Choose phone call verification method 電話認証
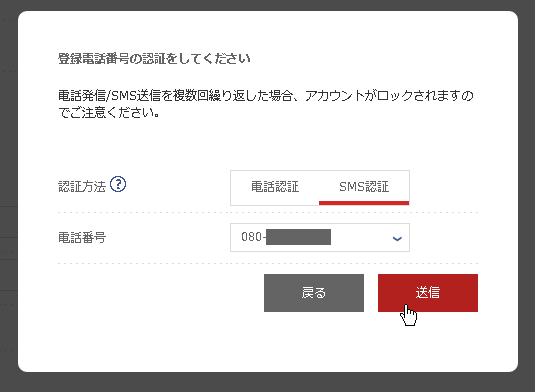This screenshot has width=535, height=392. pos(275,187)
